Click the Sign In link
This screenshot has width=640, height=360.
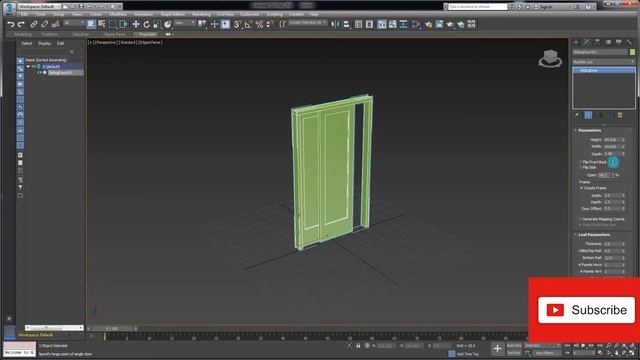click(546, 7)
